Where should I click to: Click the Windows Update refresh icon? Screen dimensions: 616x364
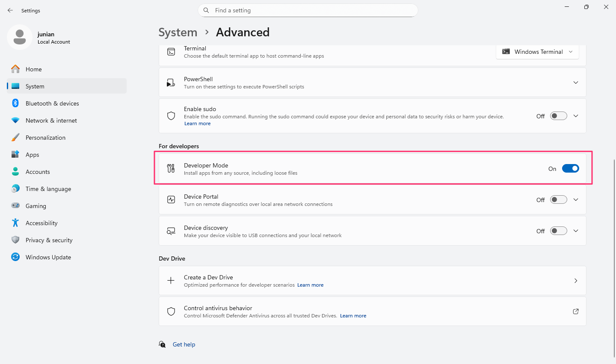click(15, 257)
